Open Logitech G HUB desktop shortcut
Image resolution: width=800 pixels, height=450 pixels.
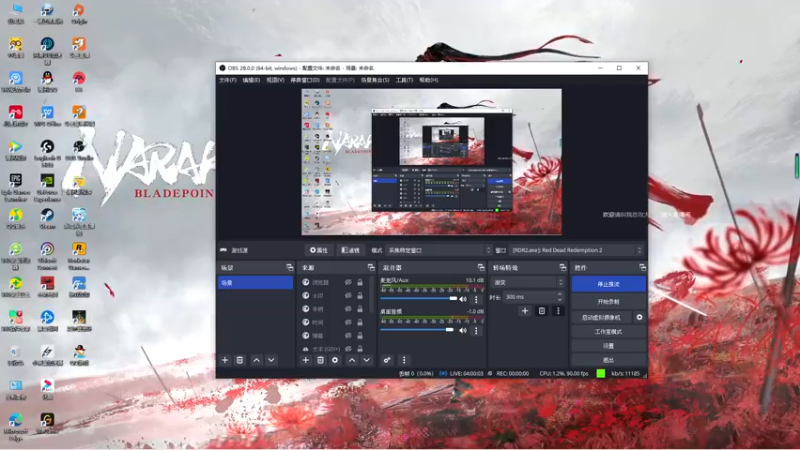[x=47, y=153]
